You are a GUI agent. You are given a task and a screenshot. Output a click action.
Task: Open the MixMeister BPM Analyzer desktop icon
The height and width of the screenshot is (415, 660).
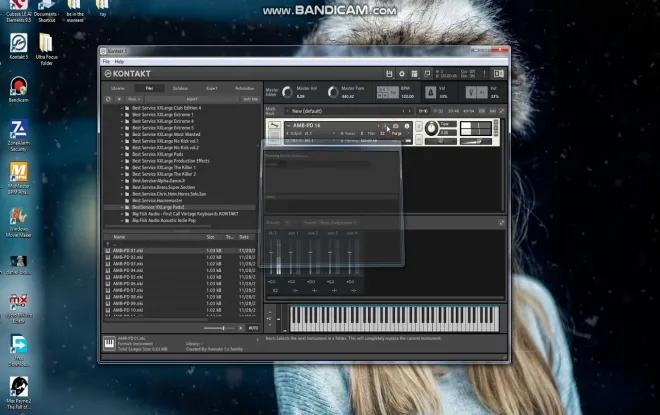[19, 178]
